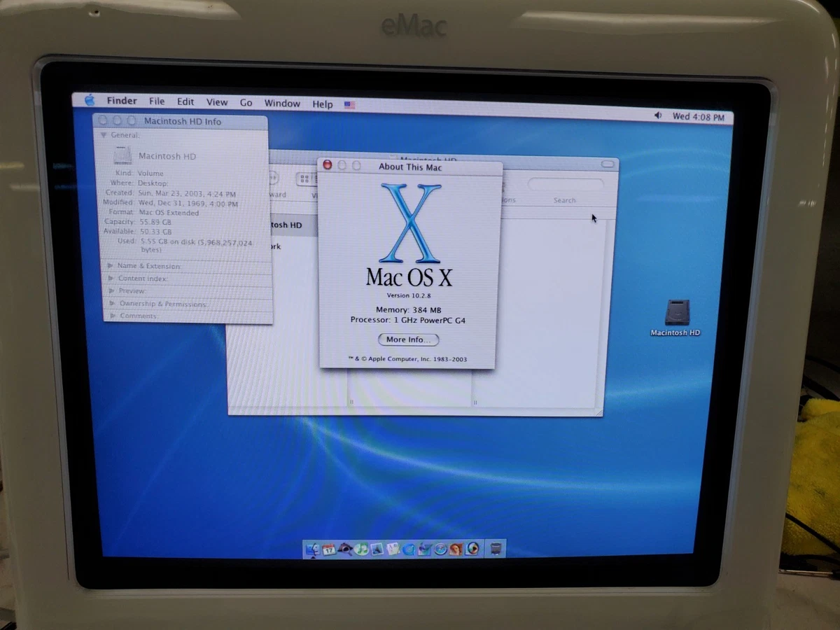Open the Window menu
The height and width of the screenshot is (630, 840).
[282, 103]
